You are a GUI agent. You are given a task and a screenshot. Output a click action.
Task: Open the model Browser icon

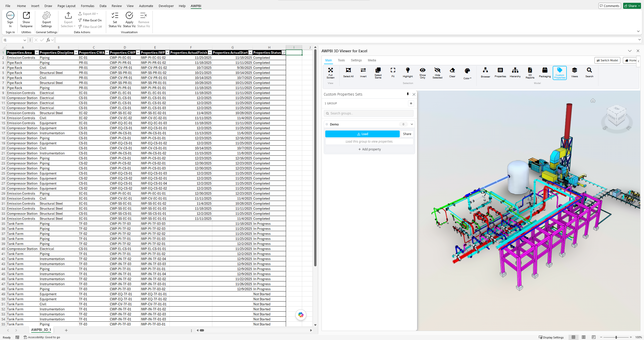pos(486,70)
